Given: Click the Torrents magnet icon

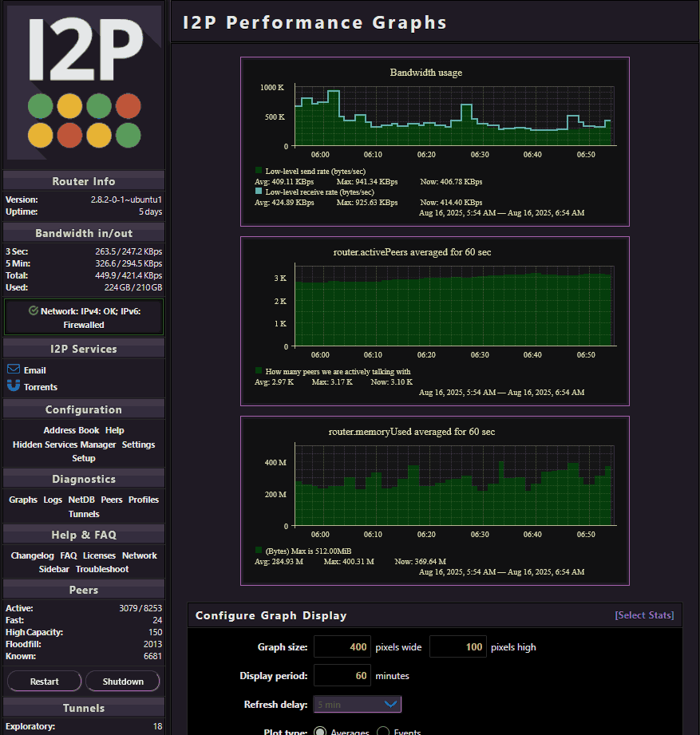Looking at the screenshot, I should point(14,385).
